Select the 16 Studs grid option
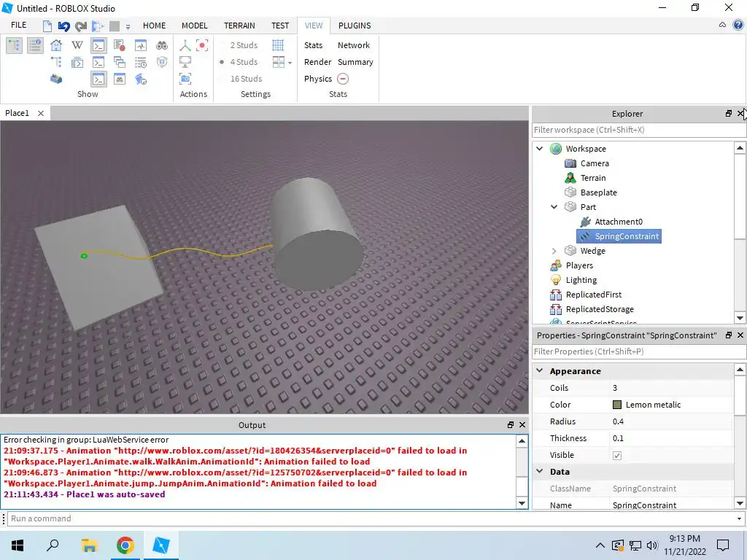The image size is (747, 560). click(246, 79)
